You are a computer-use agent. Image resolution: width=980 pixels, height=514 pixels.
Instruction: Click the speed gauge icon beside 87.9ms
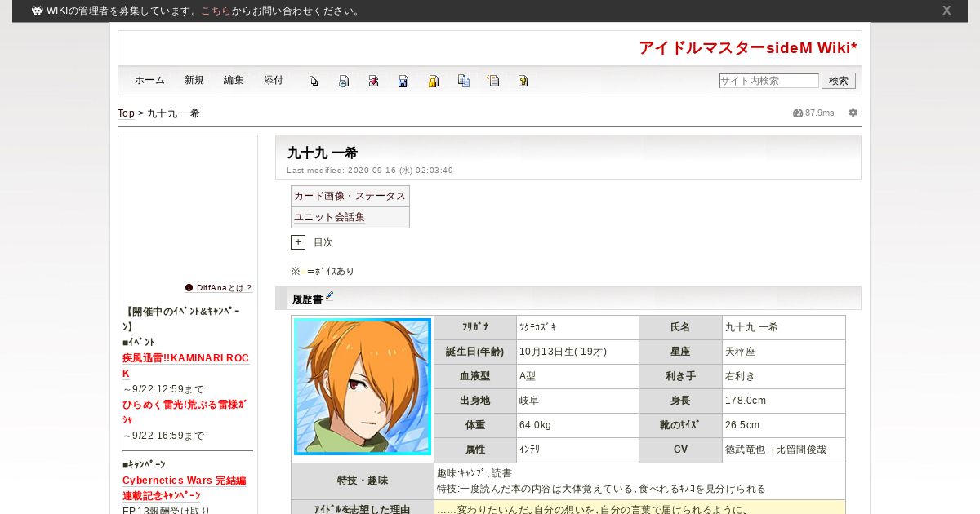798,113
